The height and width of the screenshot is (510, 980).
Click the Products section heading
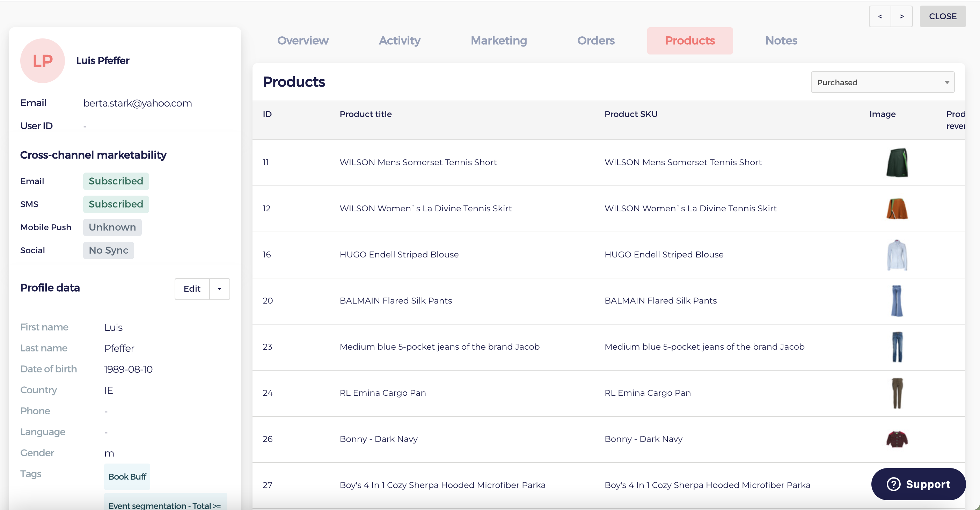click(x=294, y=82)
